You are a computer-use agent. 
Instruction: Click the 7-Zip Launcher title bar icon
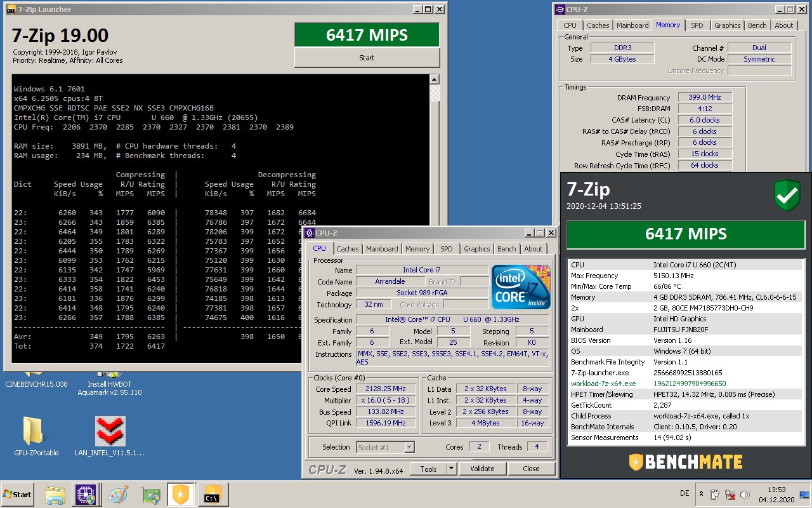(11, 10)
